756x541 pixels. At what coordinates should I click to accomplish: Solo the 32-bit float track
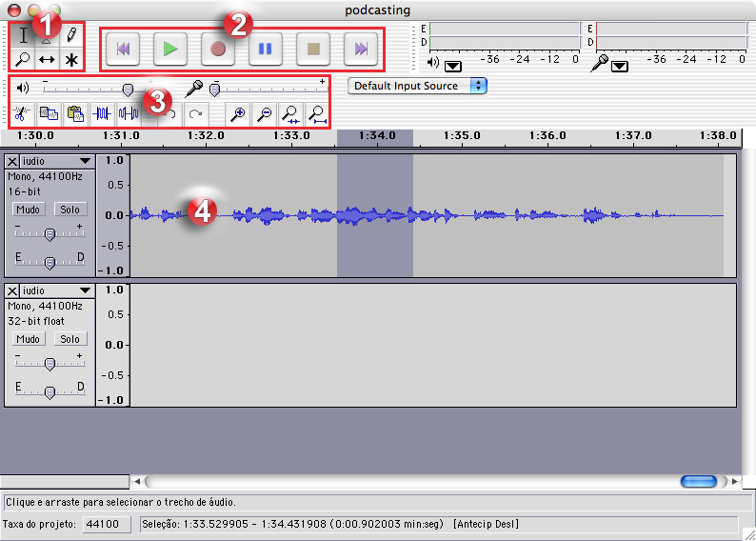(x=70, y=339)
